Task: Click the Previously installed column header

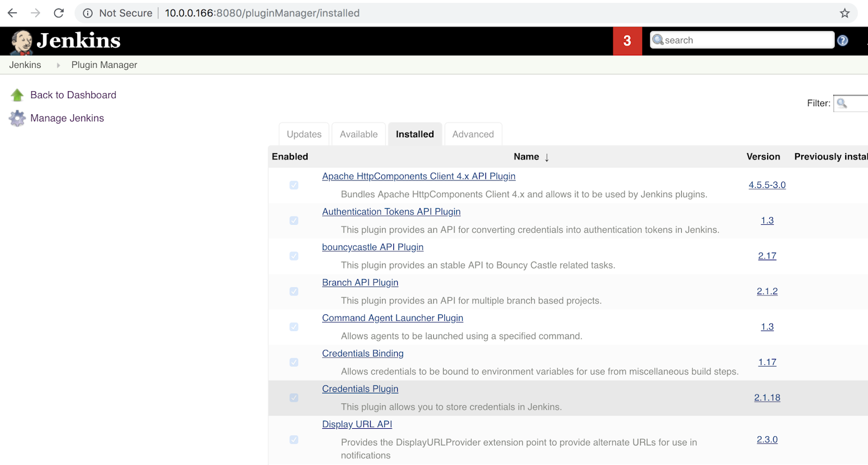Action: coord(831,157)
